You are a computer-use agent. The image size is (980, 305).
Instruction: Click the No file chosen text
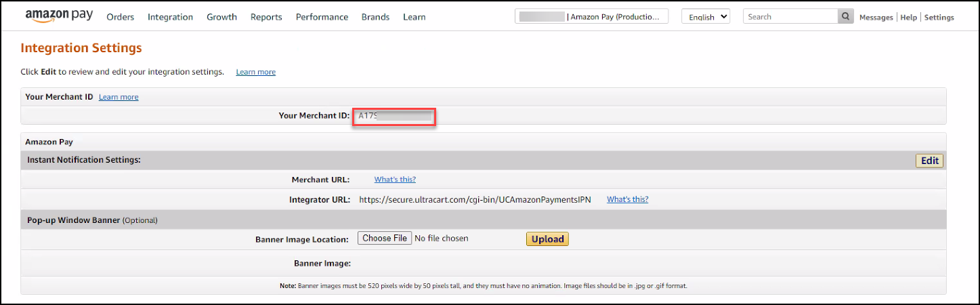coord(441,239)
